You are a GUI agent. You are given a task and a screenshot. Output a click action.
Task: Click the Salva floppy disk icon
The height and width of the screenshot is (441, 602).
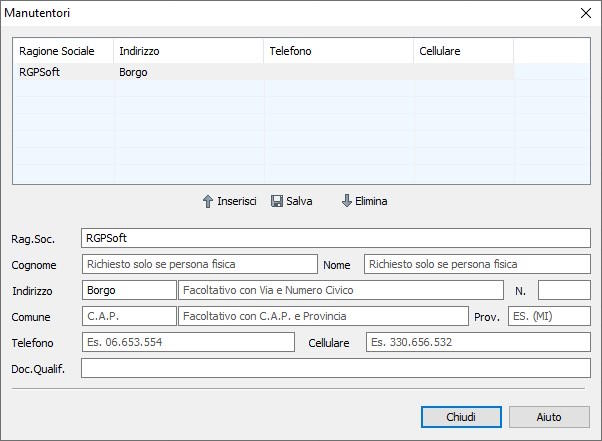coord(277,201)
